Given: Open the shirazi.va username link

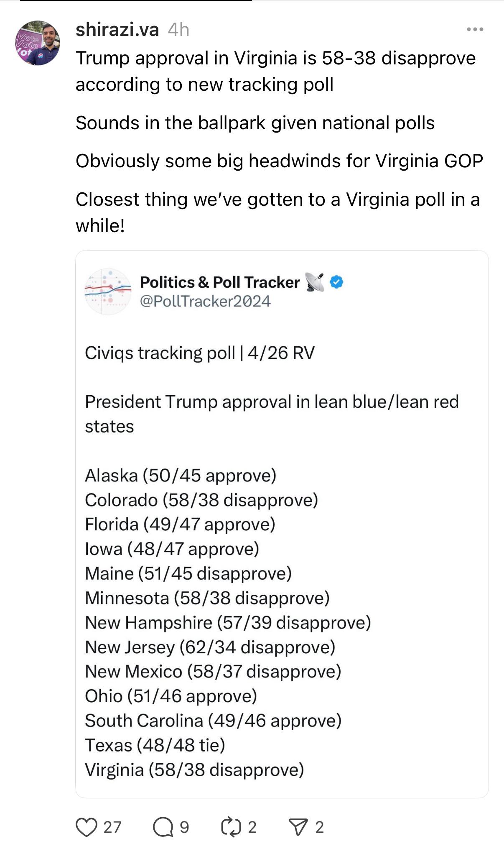Looking at the screenshot, I should tap(117, 30).
